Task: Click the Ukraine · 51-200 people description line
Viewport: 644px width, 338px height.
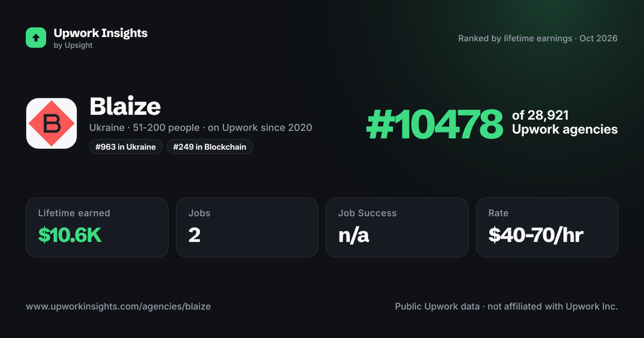Action: click(x=201, y=128)
